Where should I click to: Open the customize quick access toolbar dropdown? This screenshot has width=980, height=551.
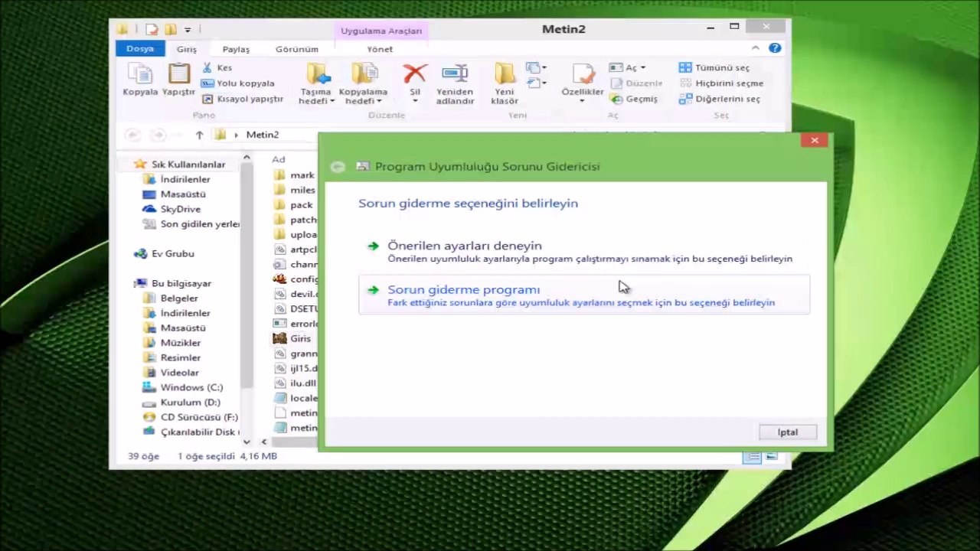(188, 30)
